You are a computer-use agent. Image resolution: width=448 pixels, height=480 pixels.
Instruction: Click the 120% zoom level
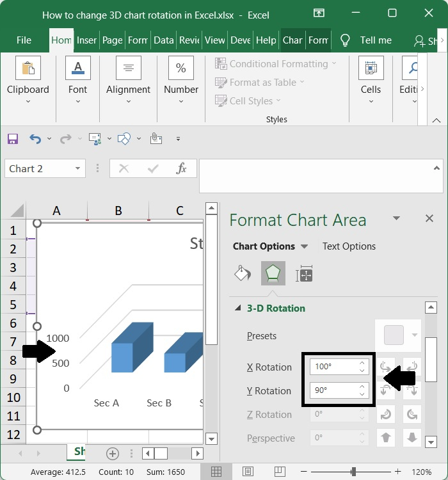[x=421, y=472]
